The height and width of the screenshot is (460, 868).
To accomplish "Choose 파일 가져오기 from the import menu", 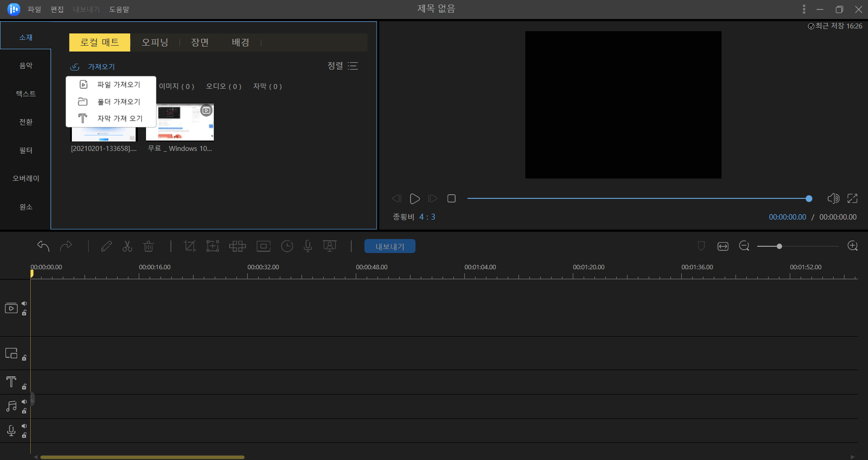I will 118,84.
